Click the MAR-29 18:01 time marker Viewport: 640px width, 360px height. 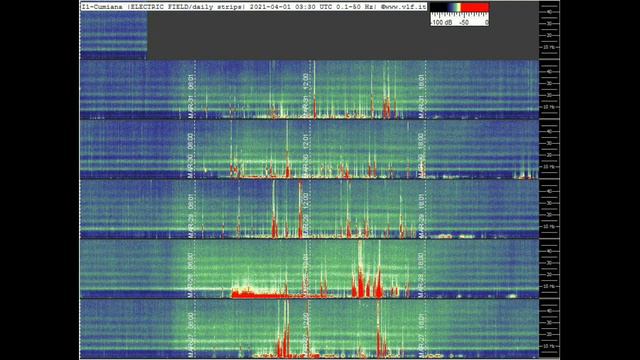pyautogui.click(x=421, y=216)
